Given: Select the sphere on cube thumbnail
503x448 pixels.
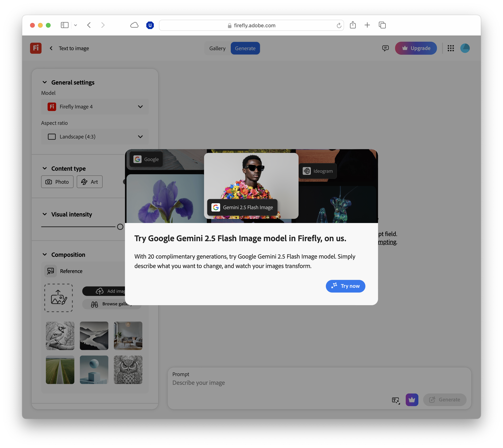Looking at the screenshot, I should coord(94,370).
